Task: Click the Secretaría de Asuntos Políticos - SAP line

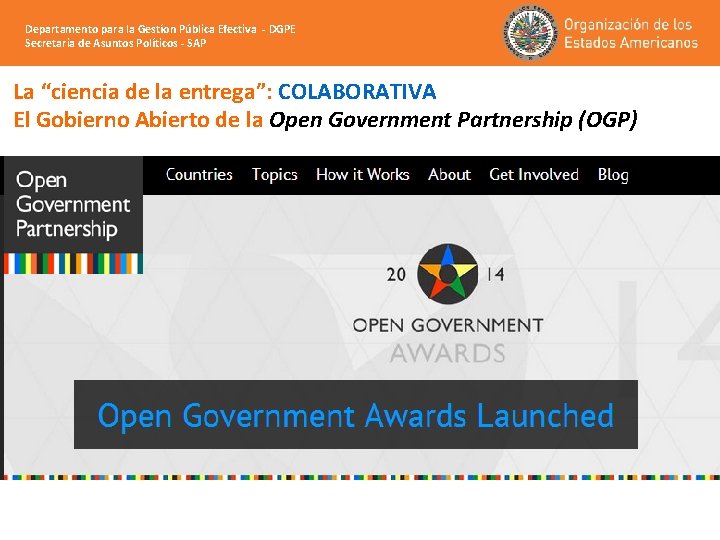Action: click(115, 43)
